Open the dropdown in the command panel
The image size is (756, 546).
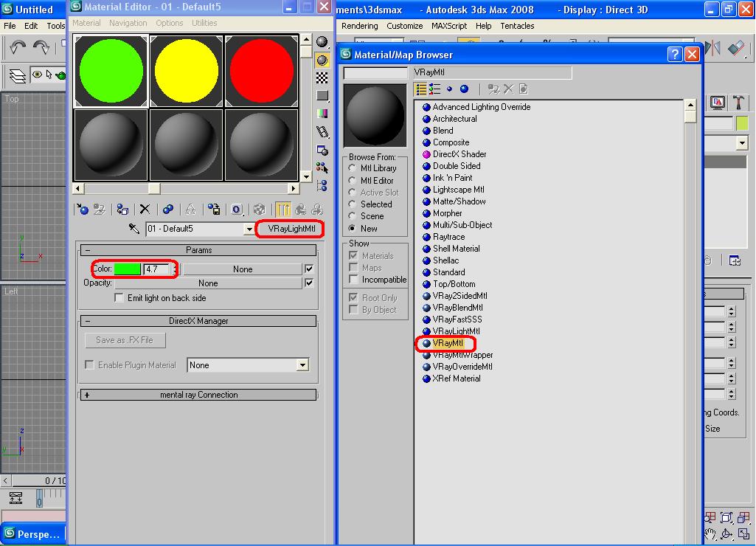coord(741,143)
